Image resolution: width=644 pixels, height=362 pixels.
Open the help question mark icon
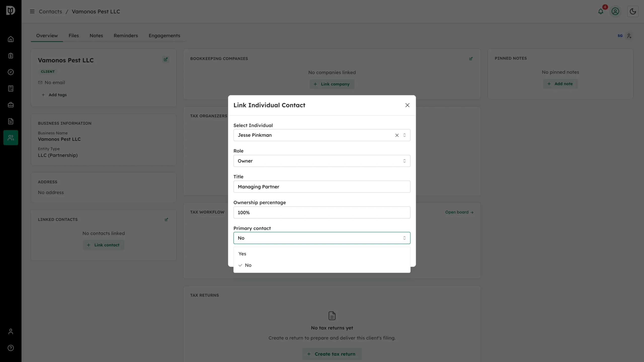pos(11,348)
